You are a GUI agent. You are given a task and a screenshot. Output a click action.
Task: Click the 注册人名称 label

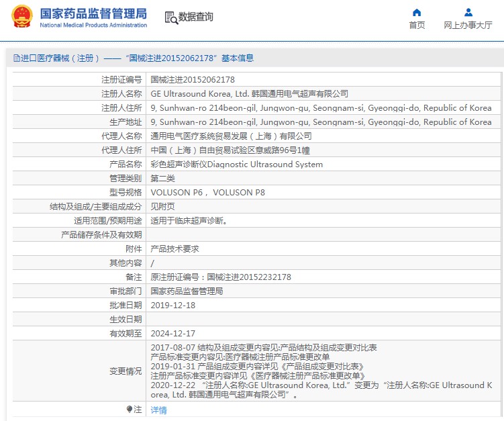coord(121,94)
